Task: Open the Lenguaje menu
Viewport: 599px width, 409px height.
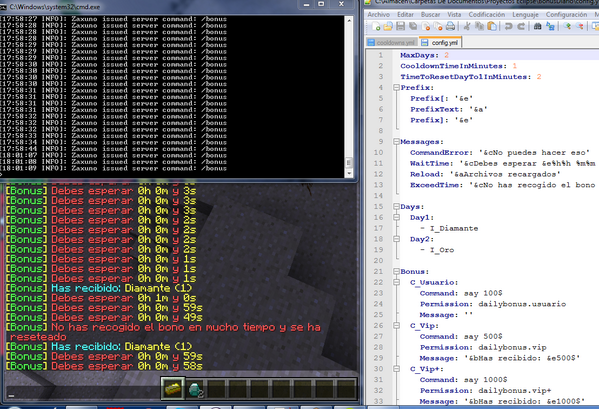Action: [525, 15]
